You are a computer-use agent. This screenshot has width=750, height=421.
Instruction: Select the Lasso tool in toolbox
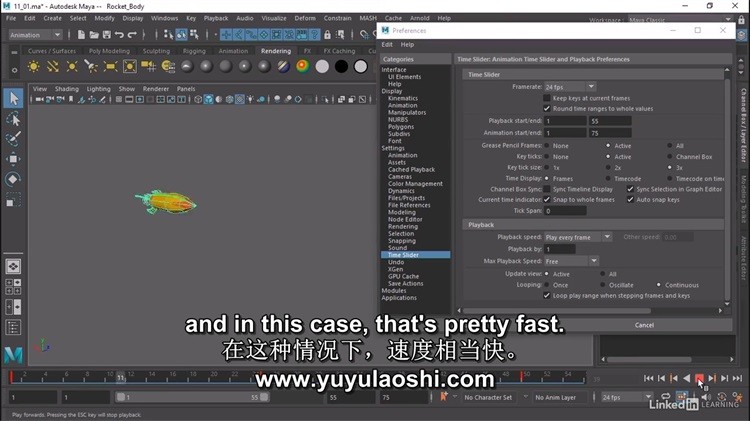pyautogui.click(x=13, y=119)
